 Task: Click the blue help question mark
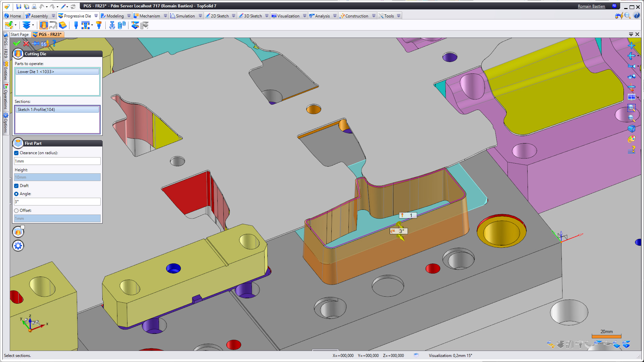click(x=54, y=43)
